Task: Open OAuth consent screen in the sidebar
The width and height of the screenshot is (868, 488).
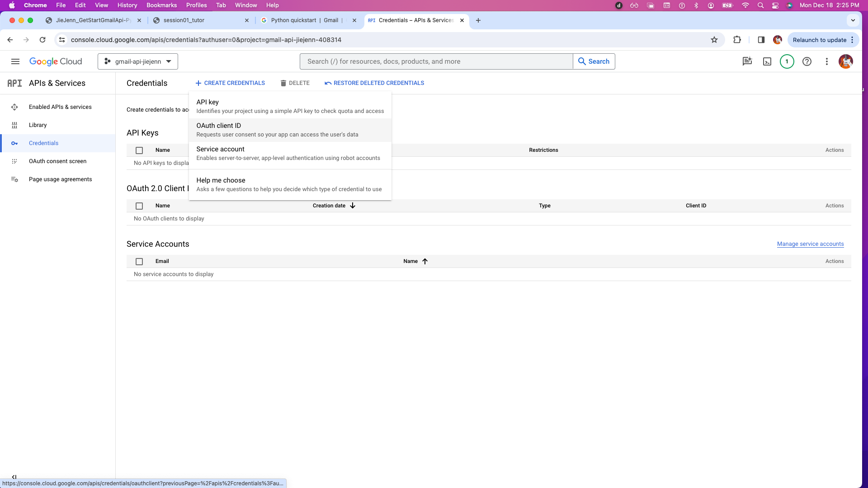Action: [x=57, y=161]
